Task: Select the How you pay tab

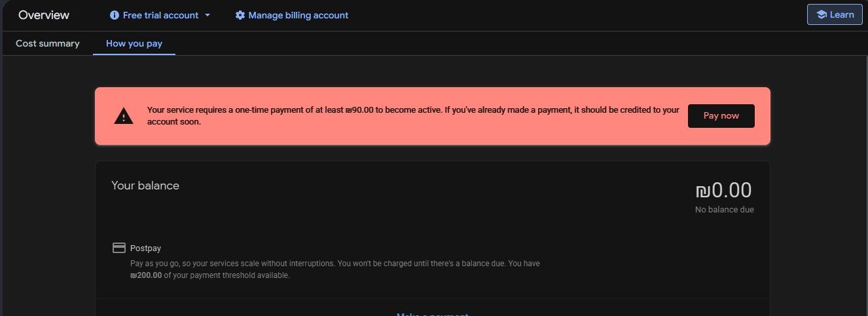Action: 134,43
